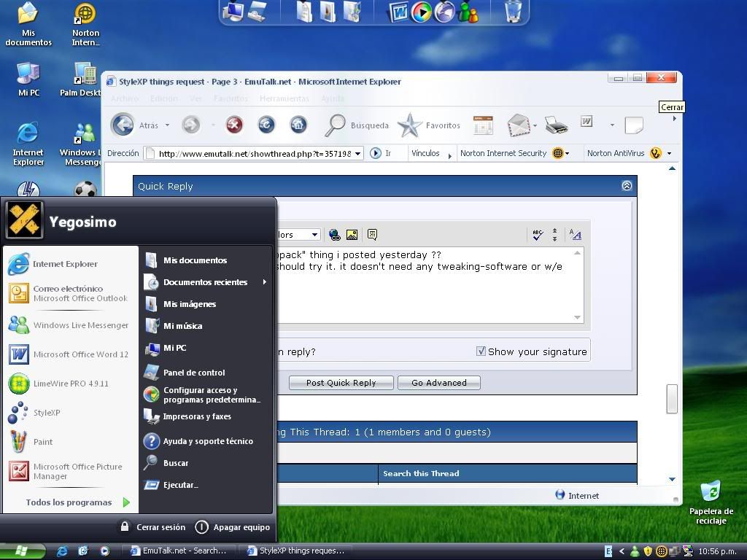Open Impresoras y faxes in Start menu
This screenshot has height=560, width=747.
point(187,416)
